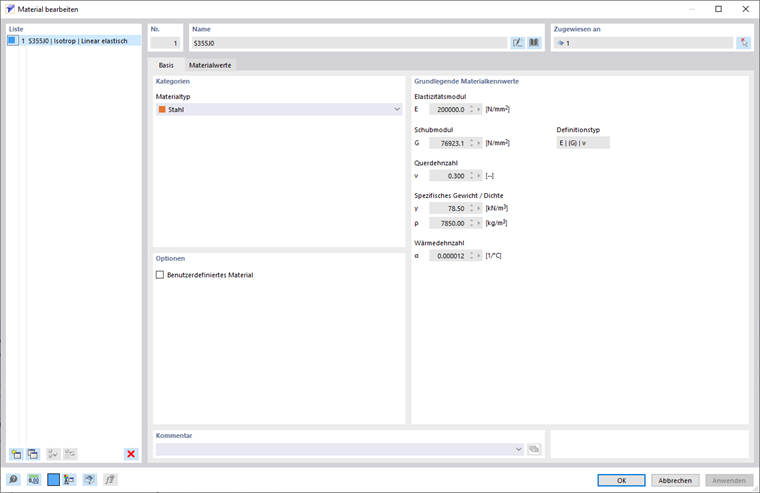Close the Material bearbeiten dialog
760x493 pixels.
(745, 9)
